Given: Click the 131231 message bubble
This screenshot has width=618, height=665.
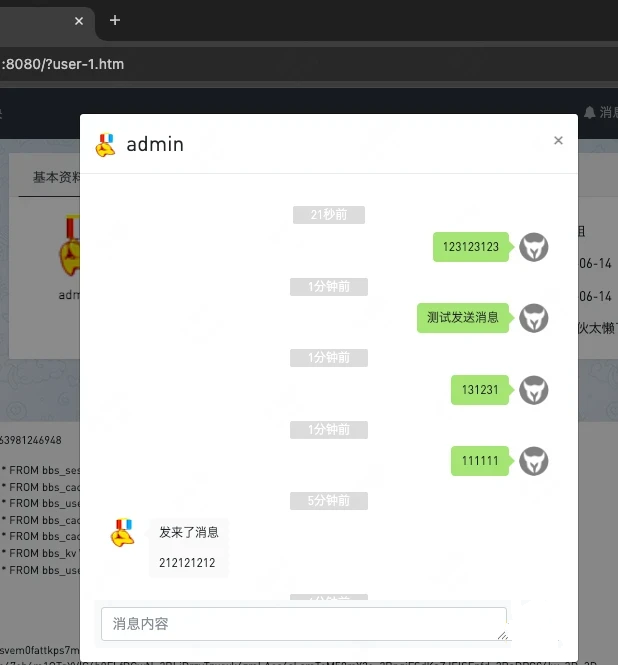Looking at the screenshot, I should click(x=480, y=390).
